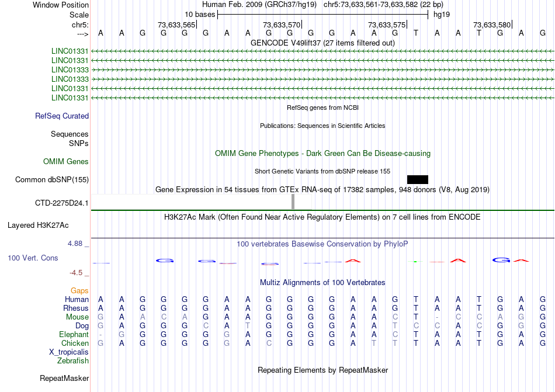Viewport: 555px width, 392px height.
Task: Click the Scale label on the left
Action: click(79, 15)
